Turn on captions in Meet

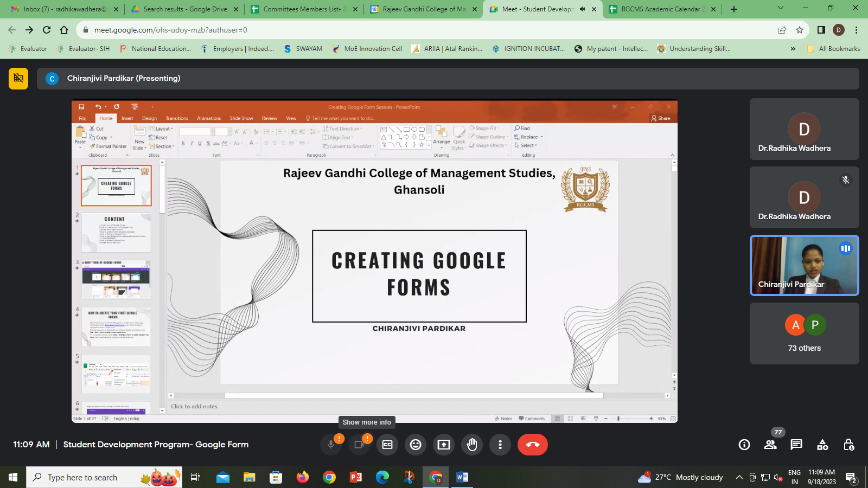[387, 445]
